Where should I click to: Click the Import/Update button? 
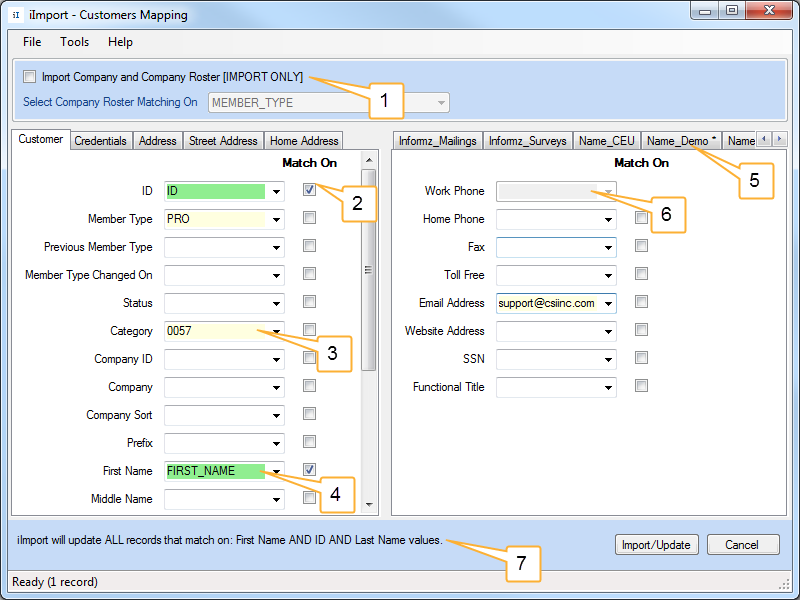pos(656,545)
